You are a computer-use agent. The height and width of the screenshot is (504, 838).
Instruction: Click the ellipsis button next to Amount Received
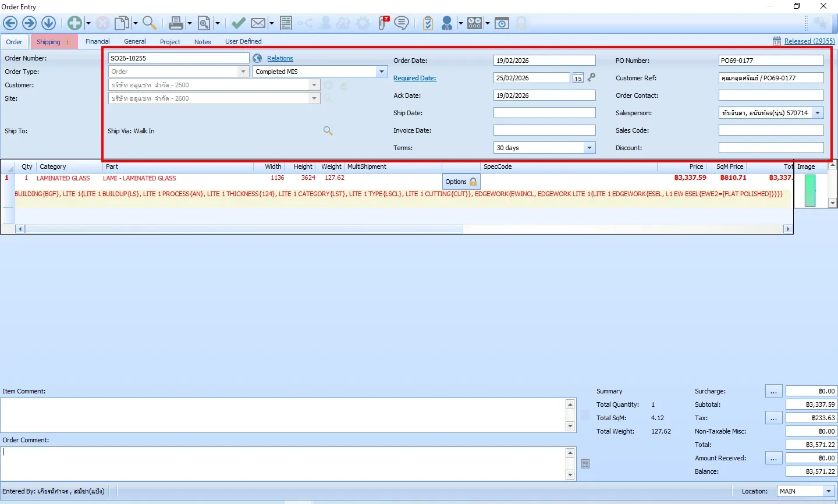pos(773,458)
